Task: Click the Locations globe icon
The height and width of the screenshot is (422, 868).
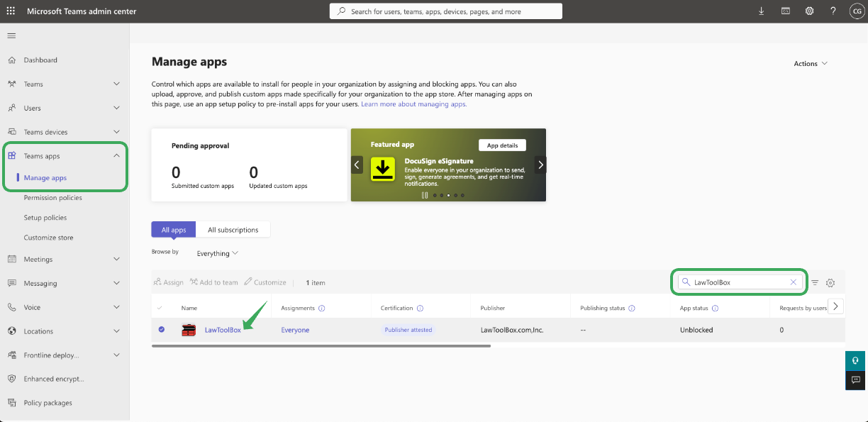Action: pos(11,331)
